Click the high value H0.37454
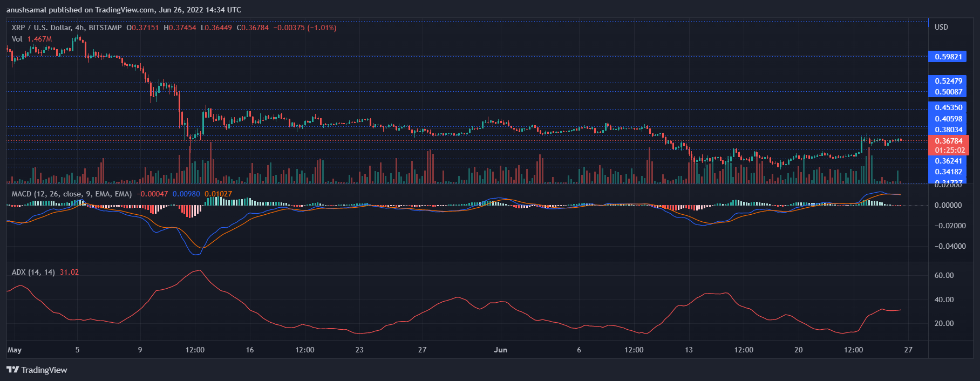Viewport: 980px width, 381px height. click(180, 28)
